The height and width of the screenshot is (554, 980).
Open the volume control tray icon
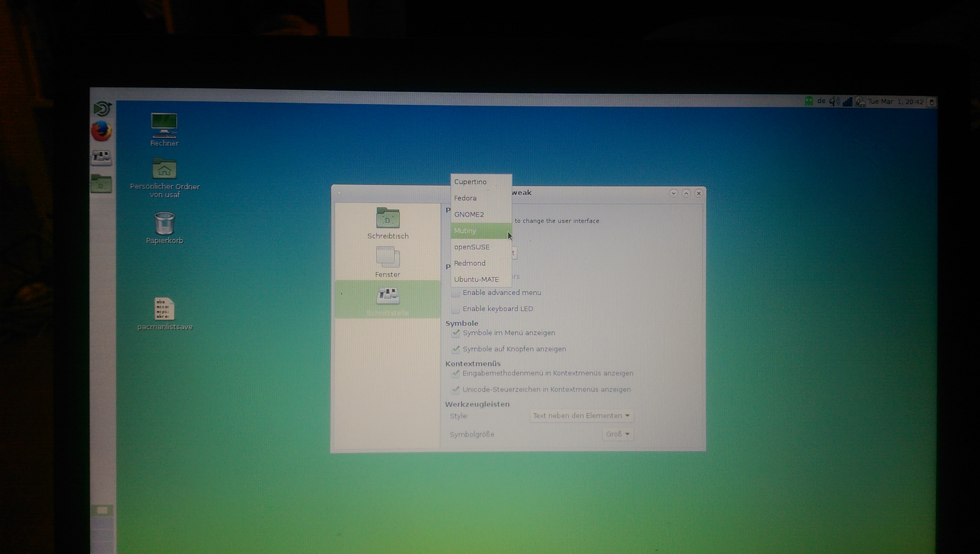(834, 102)
